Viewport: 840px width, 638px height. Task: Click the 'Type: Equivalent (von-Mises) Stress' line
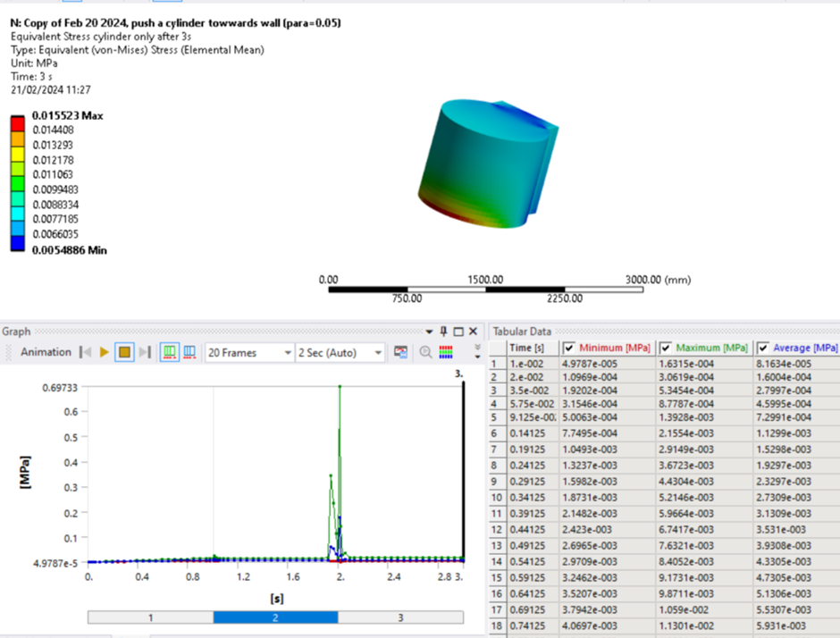click(x=137, y=50)
